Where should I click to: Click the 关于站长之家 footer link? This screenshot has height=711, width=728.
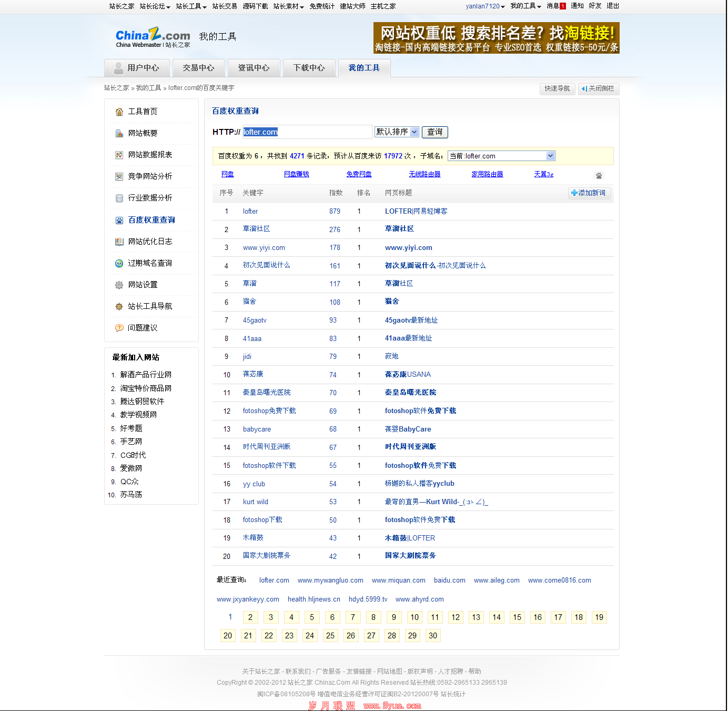[x=261, y=672]
